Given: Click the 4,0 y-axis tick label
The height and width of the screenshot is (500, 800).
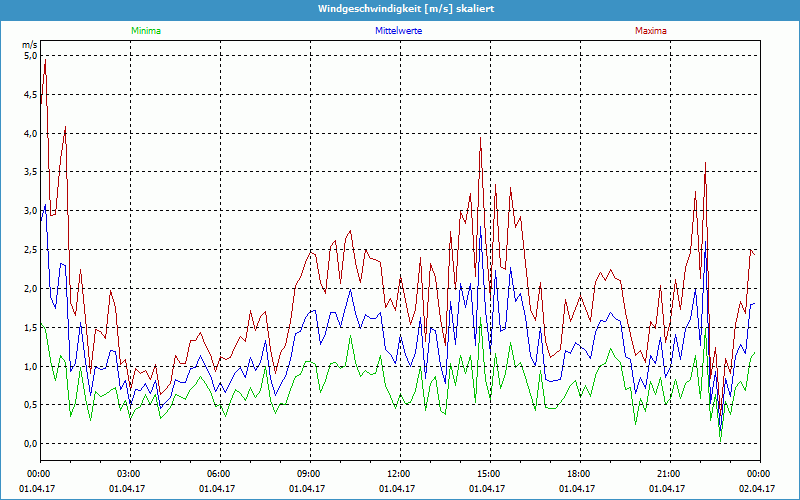Looking at the screenshot, I should click(29, 134).
